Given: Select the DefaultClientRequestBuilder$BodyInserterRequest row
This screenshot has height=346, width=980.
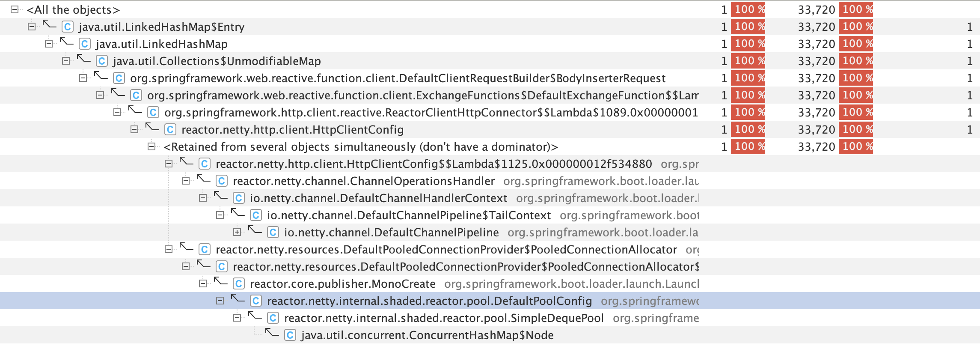Looking at the screenshot, I should point(397,78).
